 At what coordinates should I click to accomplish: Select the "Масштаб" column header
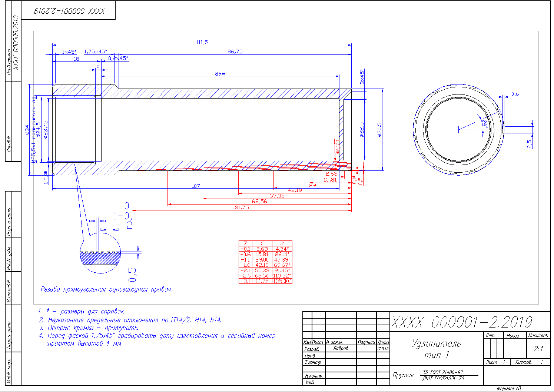click(538, 335)
